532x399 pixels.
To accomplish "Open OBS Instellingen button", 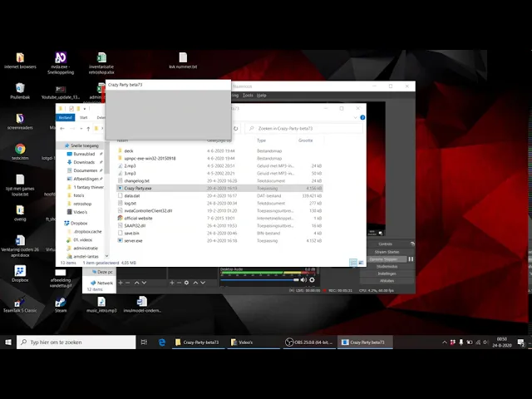I will coord(387,273).
